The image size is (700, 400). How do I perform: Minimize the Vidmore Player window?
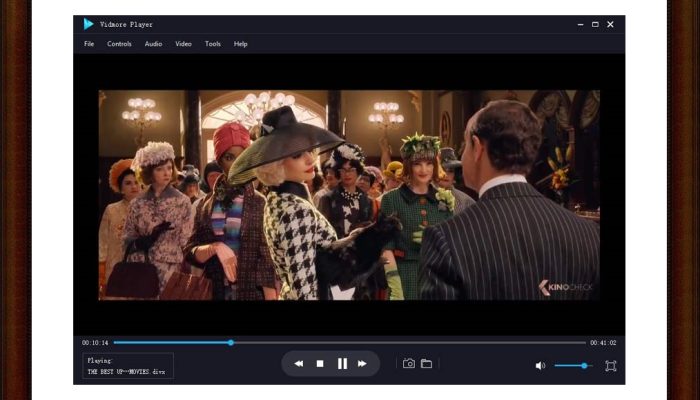[580, 25]
